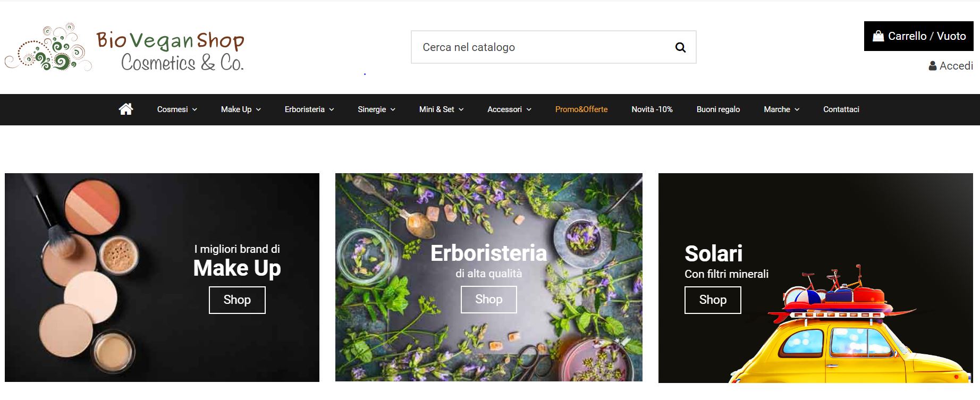The height and width of the screenshot is (400, 980).
Task: Click the search magnifier icon
Action: coord(680,47)
